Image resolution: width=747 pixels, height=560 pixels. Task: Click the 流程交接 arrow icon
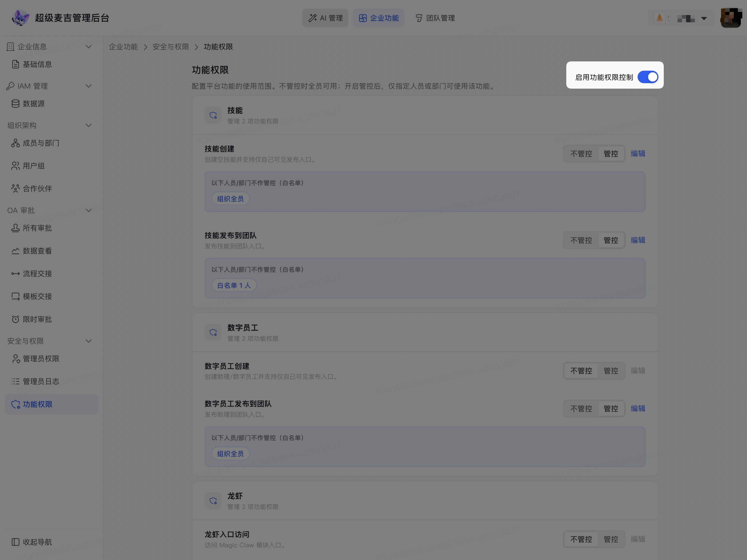16,274
